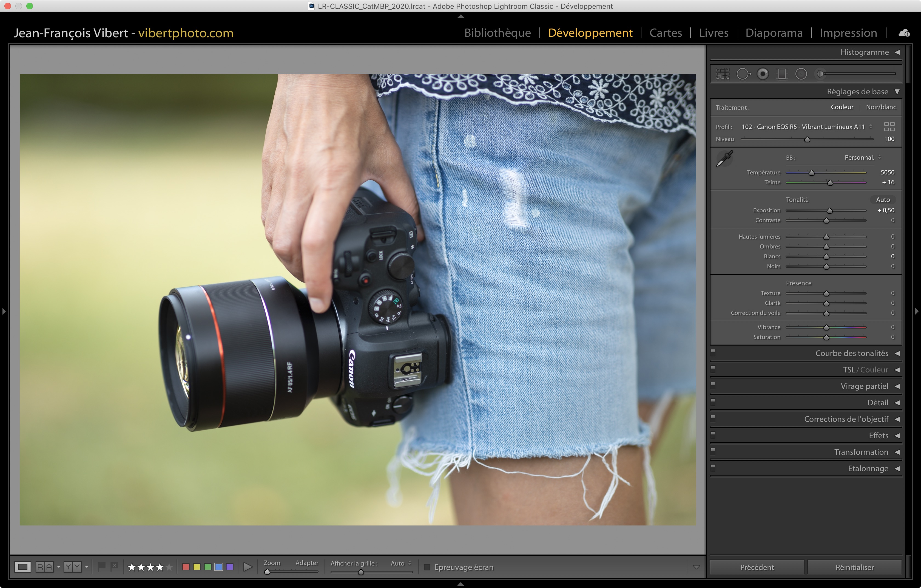921x588 pixels.
Task: Activate the spot removal tool
Action: click(743, 74)
